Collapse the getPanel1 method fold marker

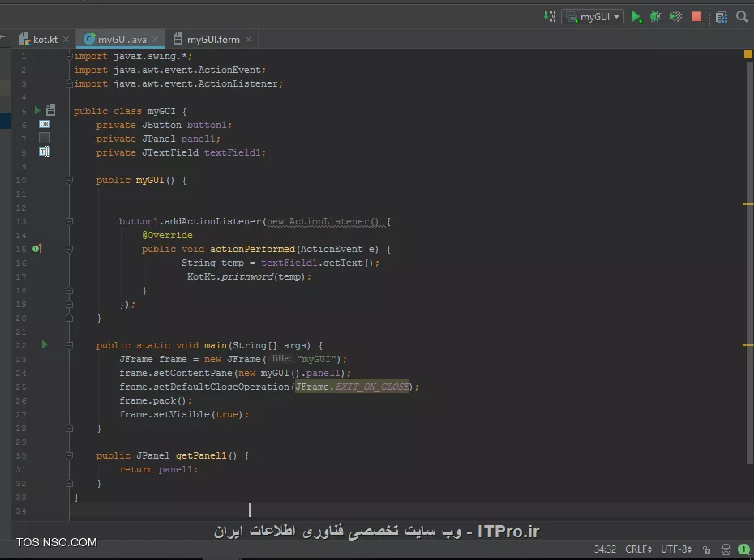[69, 455]
